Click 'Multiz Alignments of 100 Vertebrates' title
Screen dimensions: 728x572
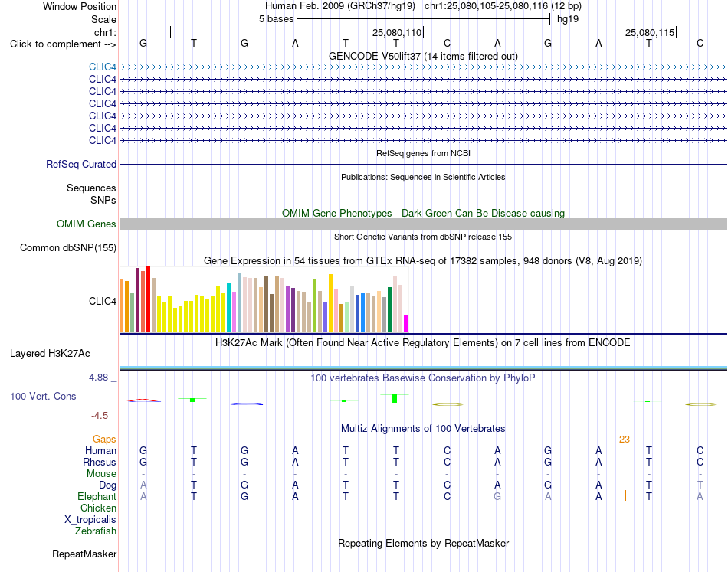(423, 429)
